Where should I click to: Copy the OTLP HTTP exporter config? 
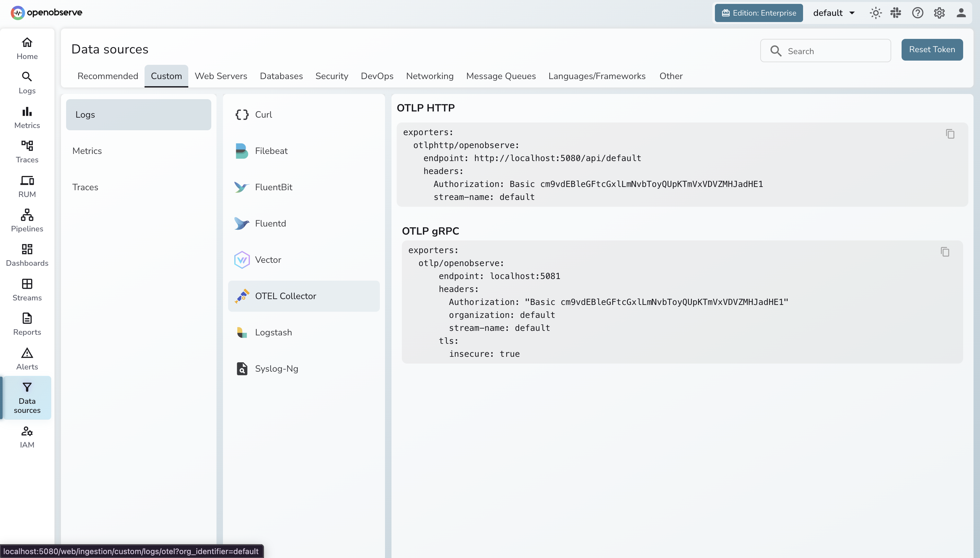(950, 134)
